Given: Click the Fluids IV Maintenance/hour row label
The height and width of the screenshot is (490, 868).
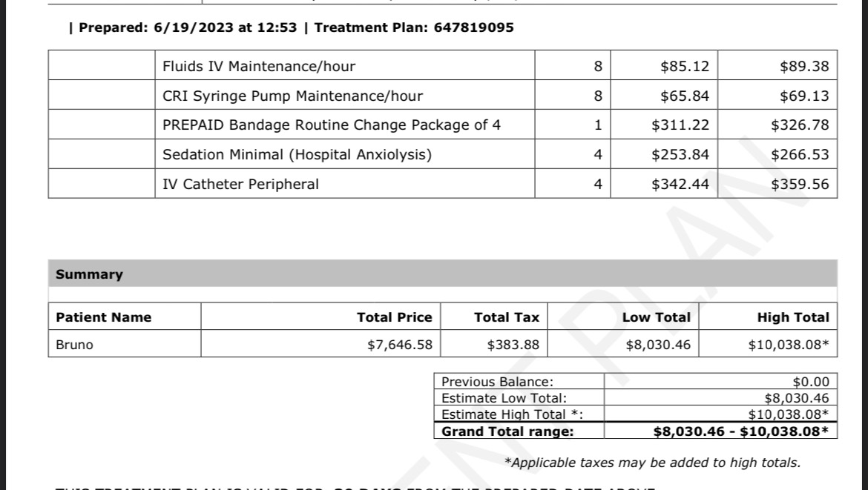Looking at the screenshot, I should [259, 67].
